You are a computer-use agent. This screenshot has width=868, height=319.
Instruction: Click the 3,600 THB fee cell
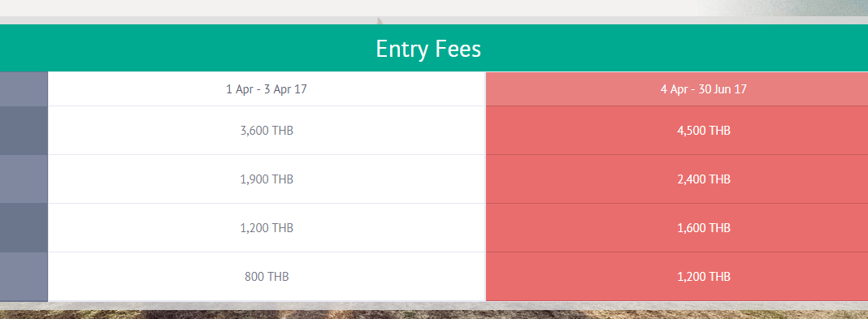(267, 131)
